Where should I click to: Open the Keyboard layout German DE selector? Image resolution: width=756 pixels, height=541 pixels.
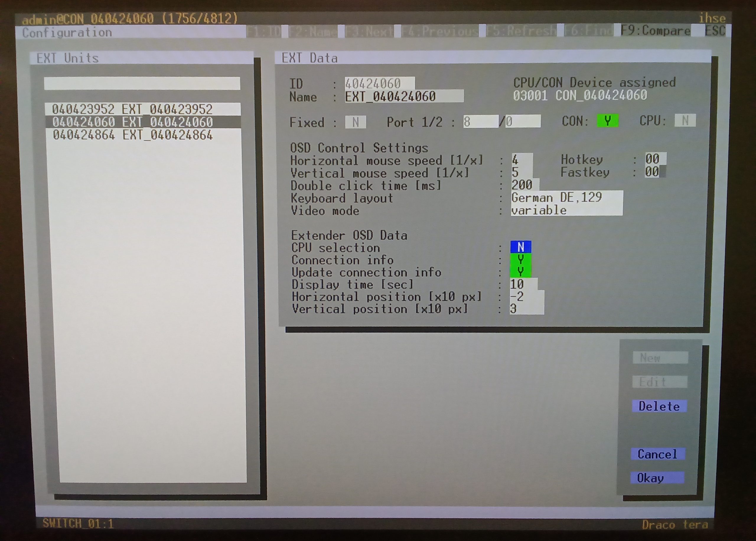tap(566, 198)
